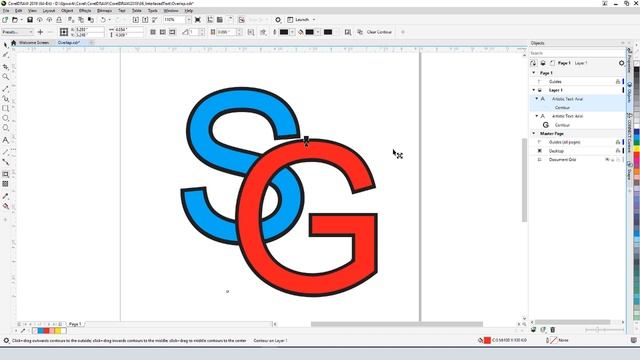640x360 pixels.
Task: Click the Export icon
Action: [x=145, y=20]
